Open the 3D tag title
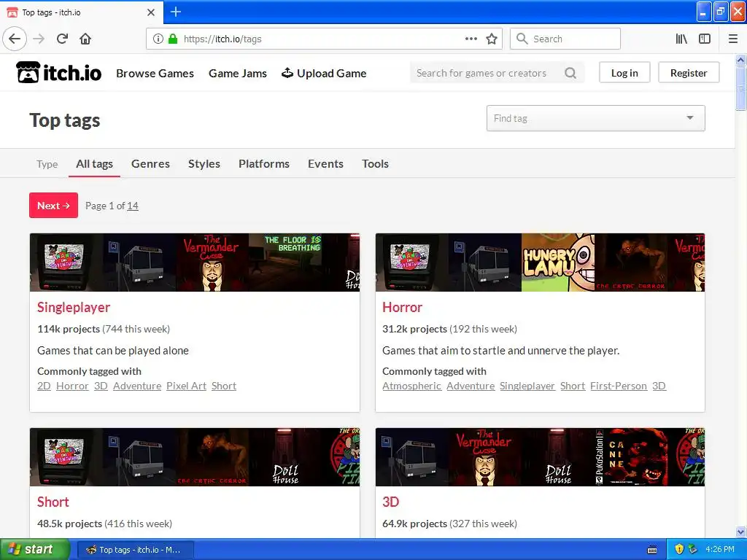This screenshot has width=747, height=560. pyautogui.click(x=391, y=502)
